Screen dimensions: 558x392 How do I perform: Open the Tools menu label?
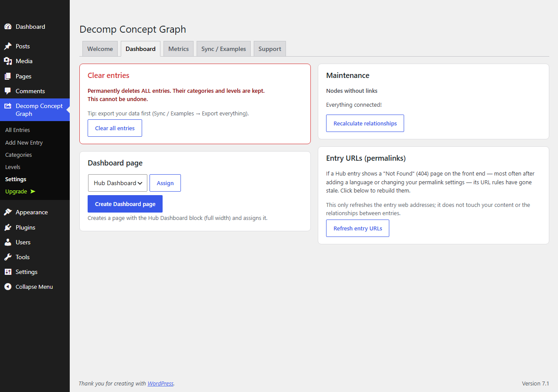click(23, 257)
